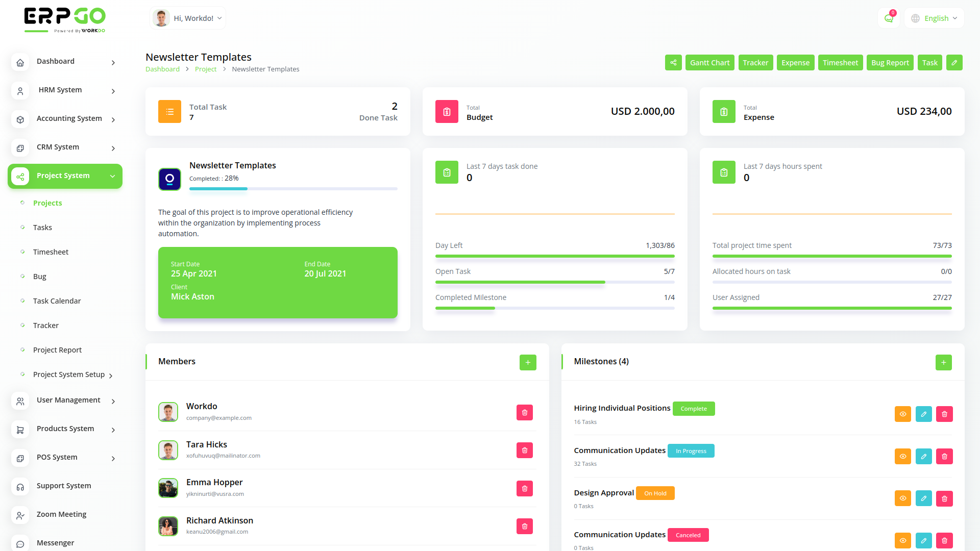This screenshot has width=980, height=551.
Task: Click project completion progress bar
Action: pyautogui.click(x=293, y=189)
